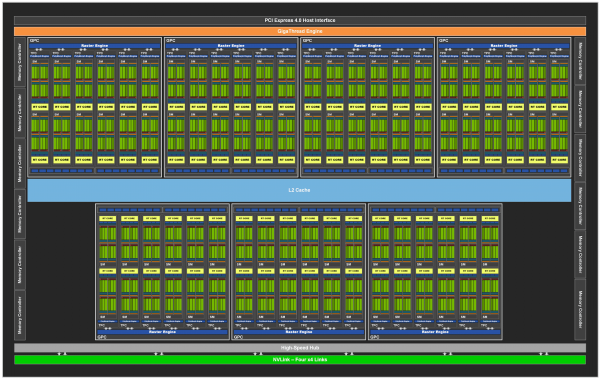Screen dimensions: 600x379
Task: Click the GPC label of the bottom-right cluster
Action: pos(374,337)
